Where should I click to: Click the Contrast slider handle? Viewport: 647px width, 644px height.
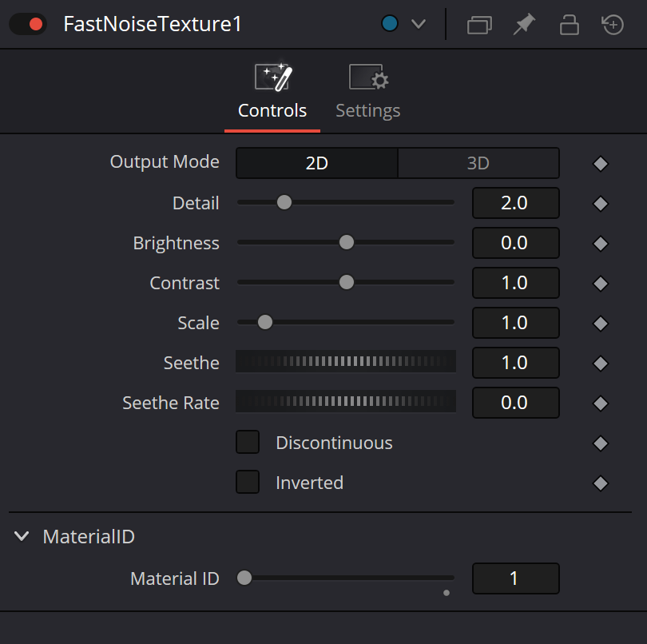347,282
